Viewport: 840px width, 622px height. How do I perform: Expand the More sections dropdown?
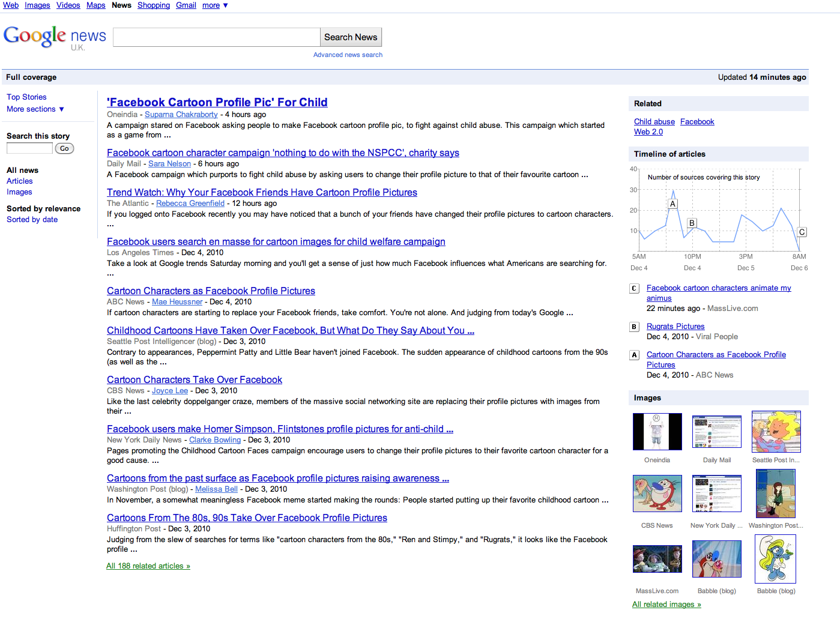tap(35, 109)
